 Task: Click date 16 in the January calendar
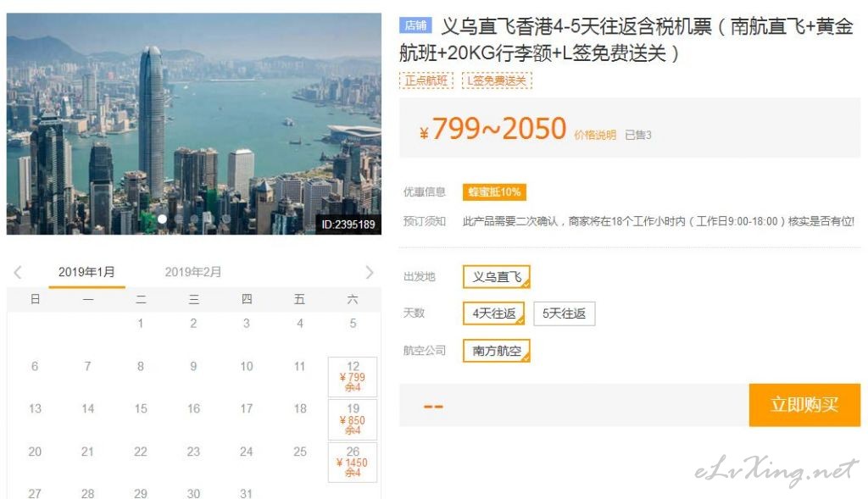coord(194,408)
